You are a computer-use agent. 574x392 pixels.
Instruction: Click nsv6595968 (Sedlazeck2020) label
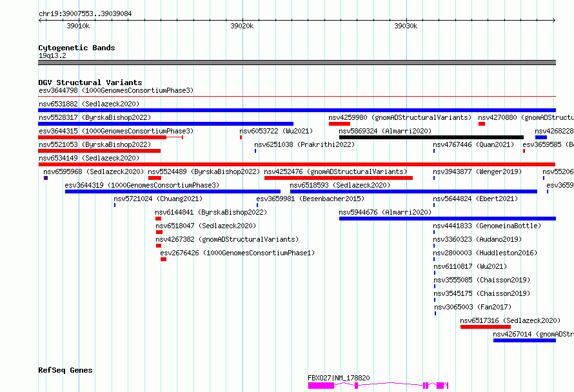pos(94,171)
